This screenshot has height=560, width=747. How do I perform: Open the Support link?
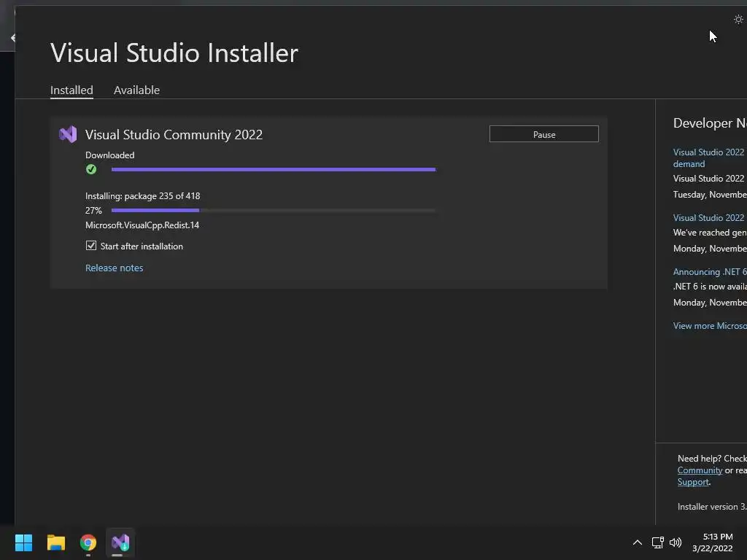point(693,482)
